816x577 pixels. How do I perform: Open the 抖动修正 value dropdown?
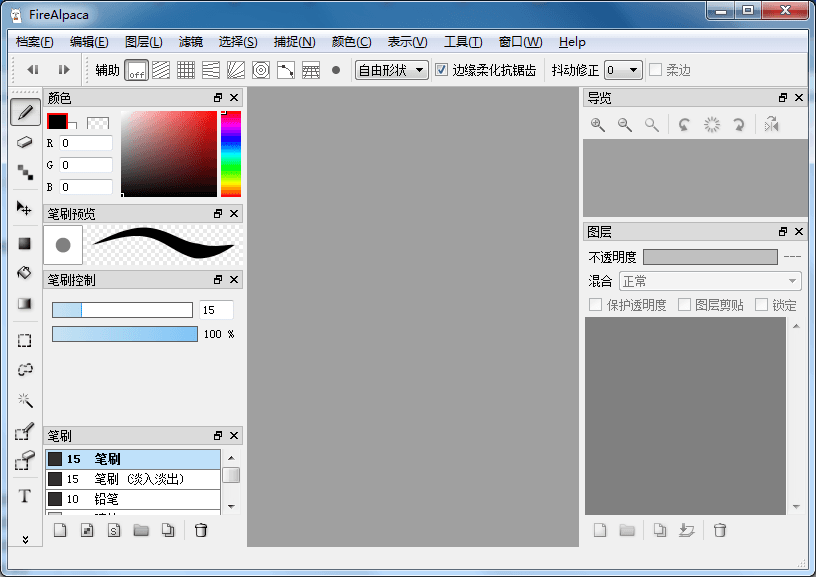[623, 70]
